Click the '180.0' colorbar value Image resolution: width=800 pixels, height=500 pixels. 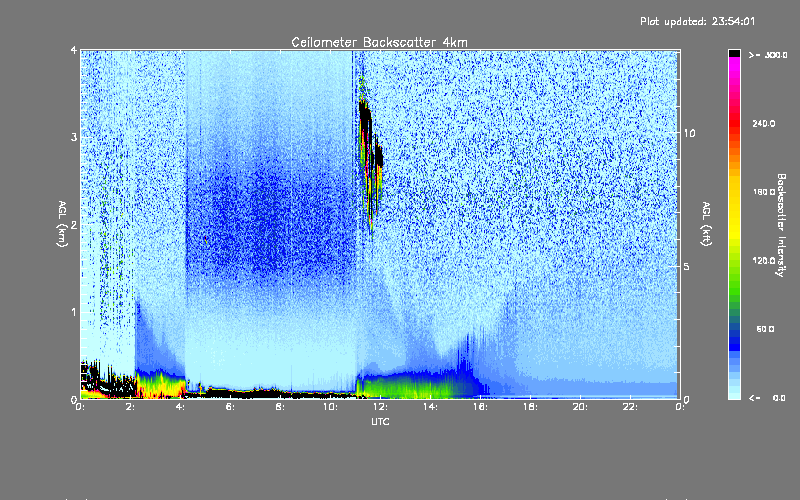(764, 192)
